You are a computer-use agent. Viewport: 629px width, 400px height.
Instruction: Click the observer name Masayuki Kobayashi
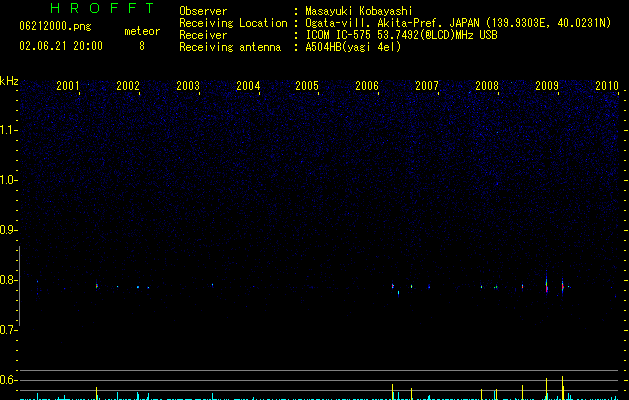tap(359, 11)
